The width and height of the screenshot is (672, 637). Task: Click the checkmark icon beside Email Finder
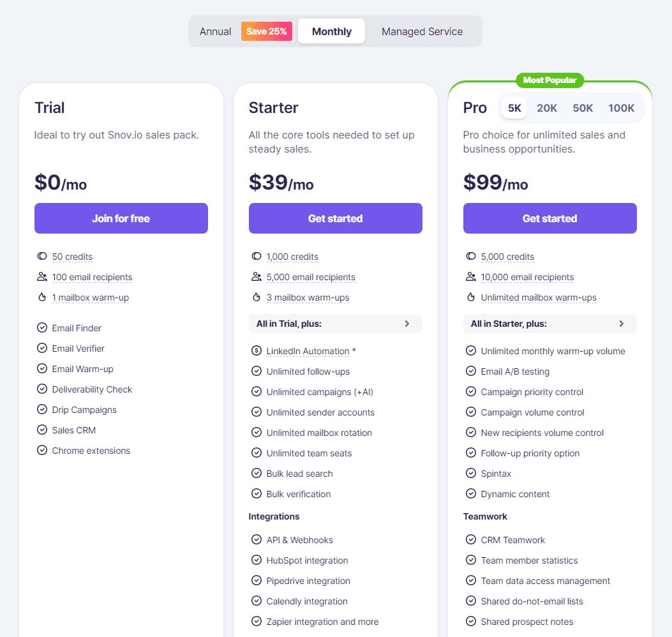[x=41, y=328]
